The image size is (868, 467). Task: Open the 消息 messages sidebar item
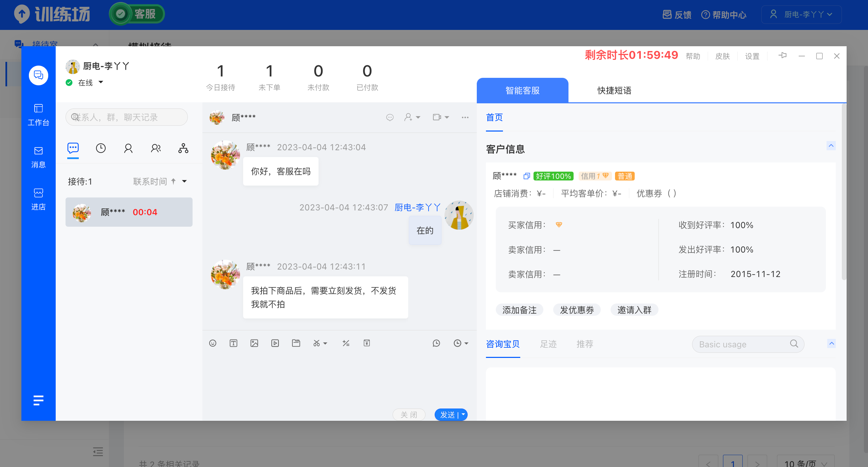point(38,157)
